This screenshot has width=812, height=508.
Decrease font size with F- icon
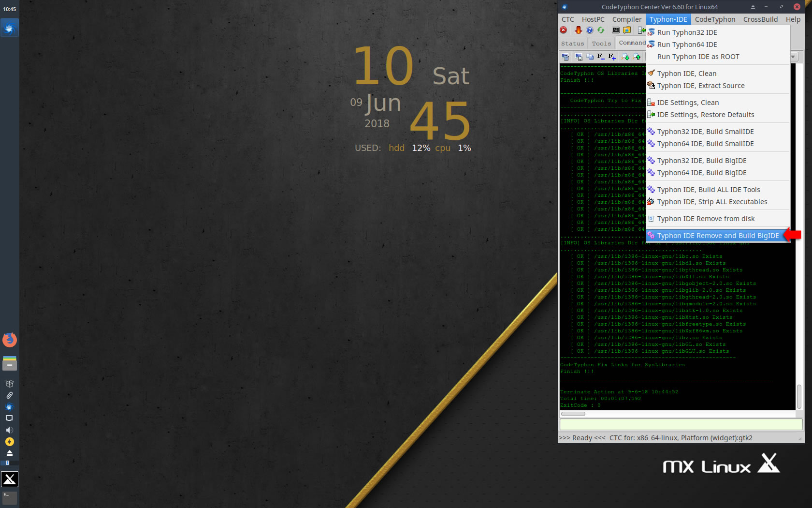pyautogui.click(x=601, y=57)
